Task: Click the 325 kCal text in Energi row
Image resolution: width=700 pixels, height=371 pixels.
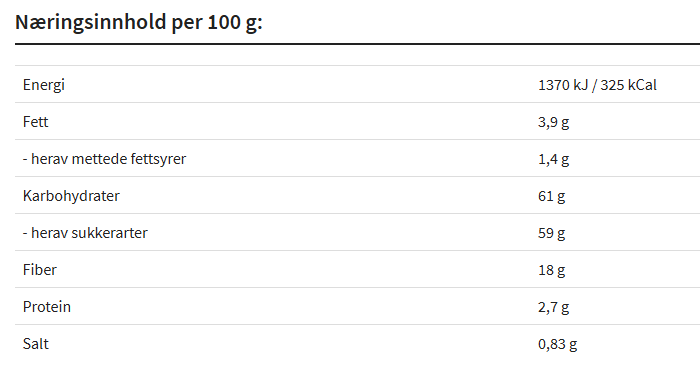Action: click(629, 85)
